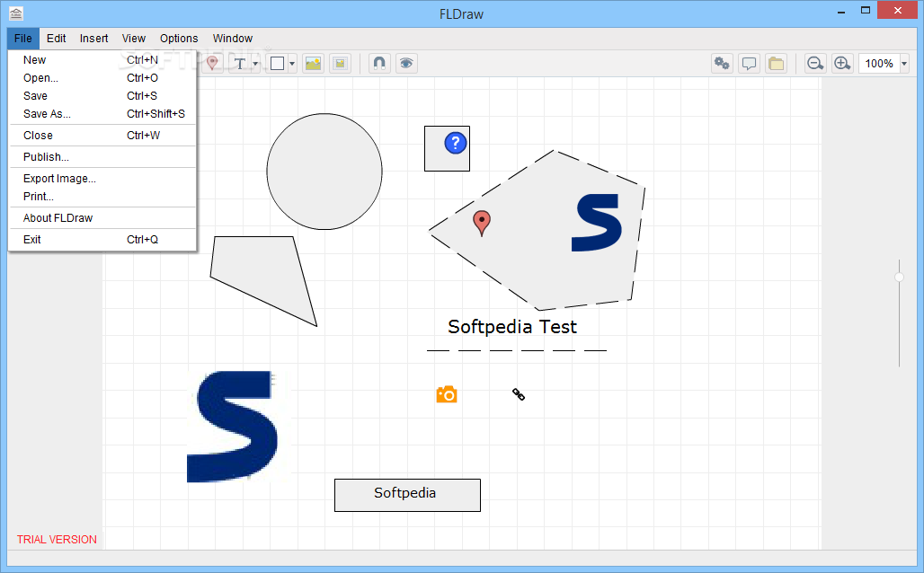
Task: Choose About FLDraw from the File menu
Action: [102, 218]
